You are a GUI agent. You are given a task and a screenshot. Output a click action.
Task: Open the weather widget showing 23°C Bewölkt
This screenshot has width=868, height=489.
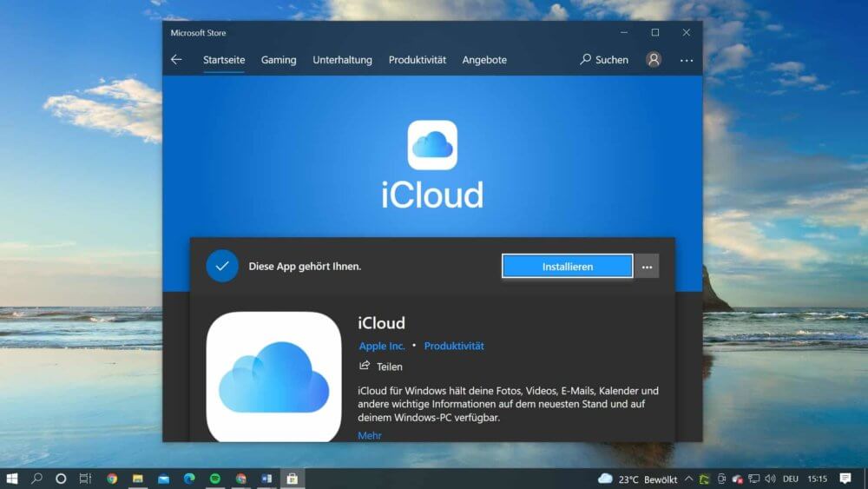coord(638,479)
